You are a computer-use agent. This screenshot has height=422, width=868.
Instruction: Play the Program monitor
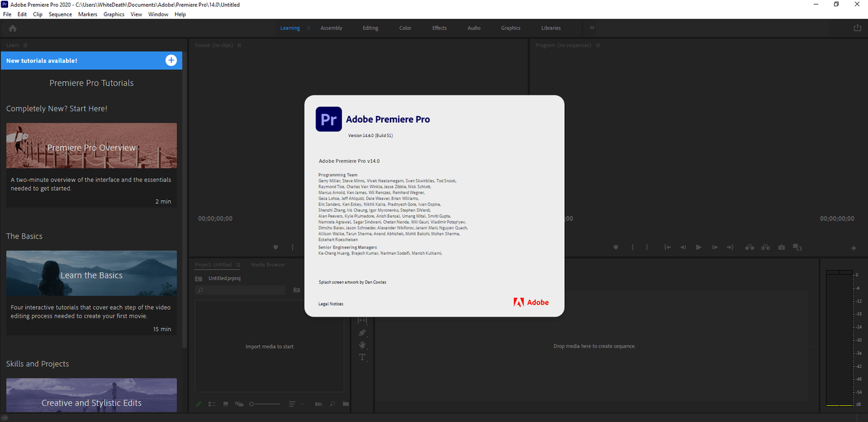[698, 248]
